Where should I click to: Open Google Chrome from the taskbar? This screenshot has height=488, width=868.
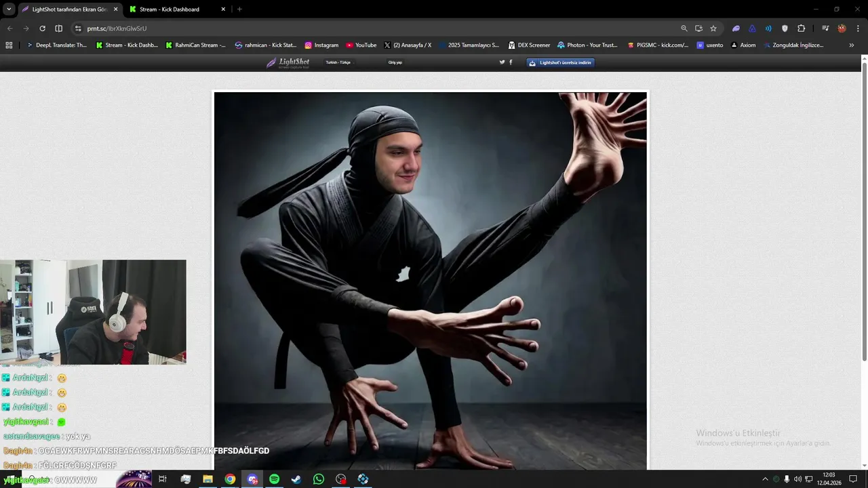tap(230, 479)
